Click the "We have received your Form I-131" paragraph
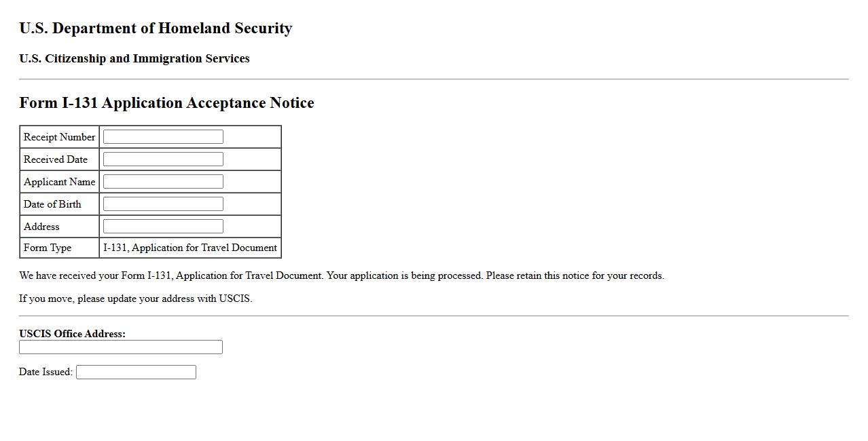This screenshot has width=868, height=441. click(x=342, y=276)
